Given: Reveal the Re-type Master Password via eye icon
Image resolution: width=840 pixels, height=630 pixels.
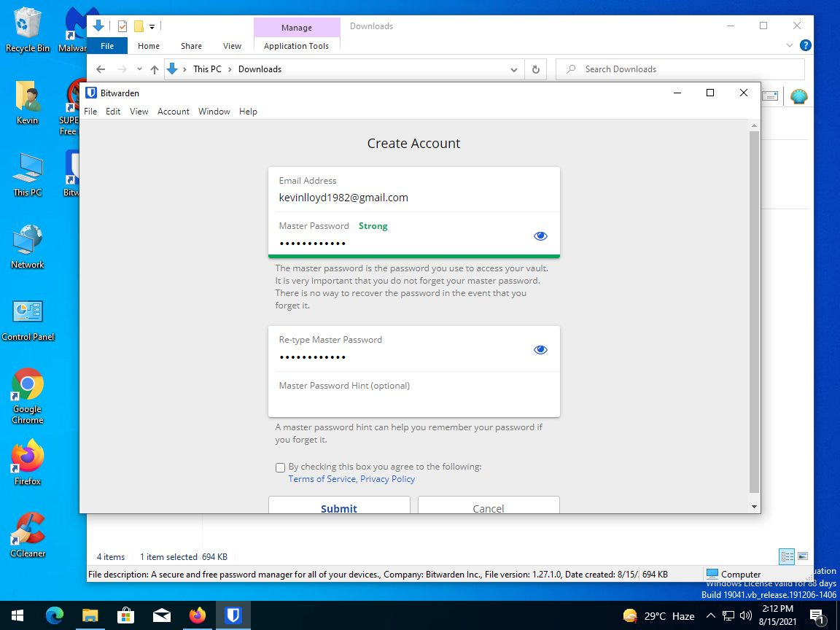Looking at the screenshot, I should coord(540,350).
